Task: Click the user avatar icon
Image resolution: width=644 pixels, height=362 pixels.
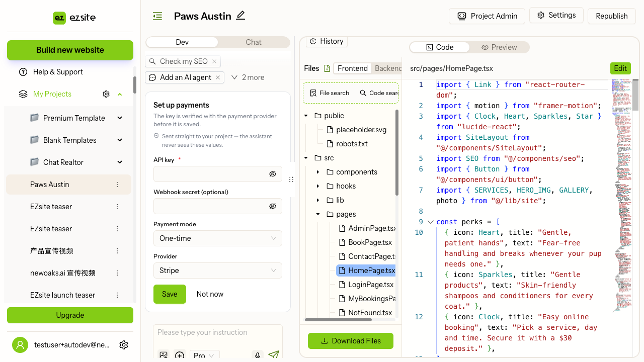Action: point(20,345)
